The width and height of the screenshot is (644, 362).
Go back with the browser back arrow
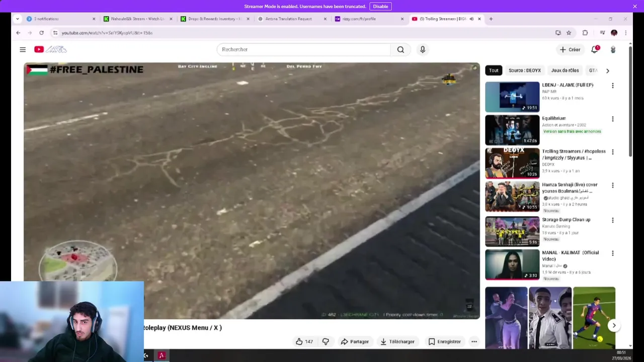(18, 33)
